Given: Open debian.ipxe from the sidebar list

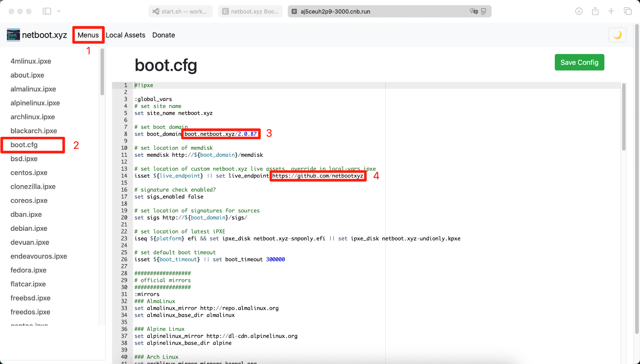Looking at the screenshot, I should 29,228.
